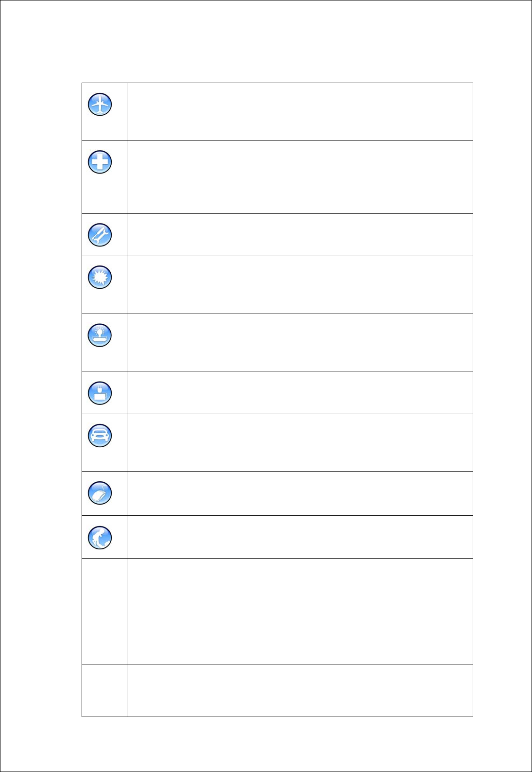Screen dimensions: 532x772
Task: Click the empty cell beside the car icon
Action: click(300, 443)
